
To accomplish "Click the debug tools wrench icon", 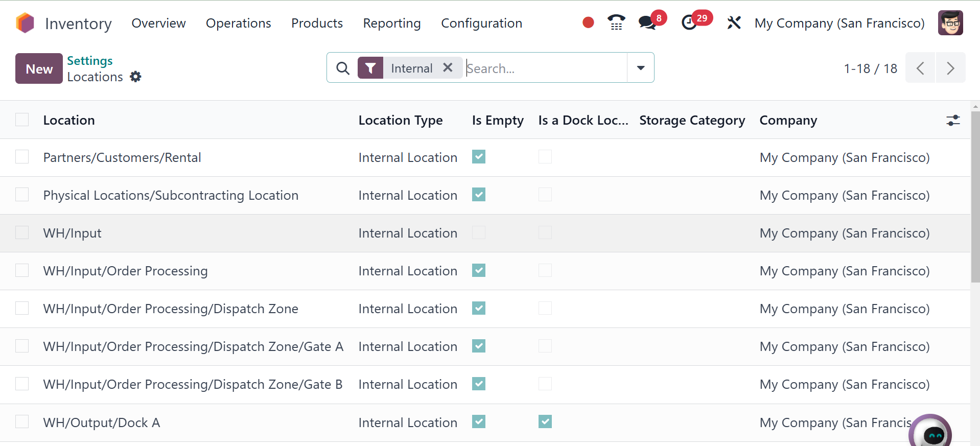I will 734,23.
